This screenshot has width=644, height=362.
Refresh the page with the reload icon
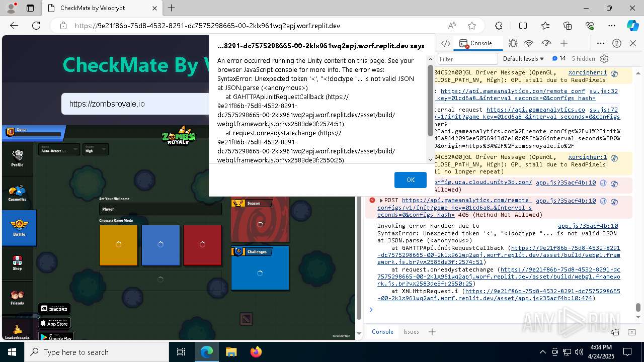click(x=36, y=26)
